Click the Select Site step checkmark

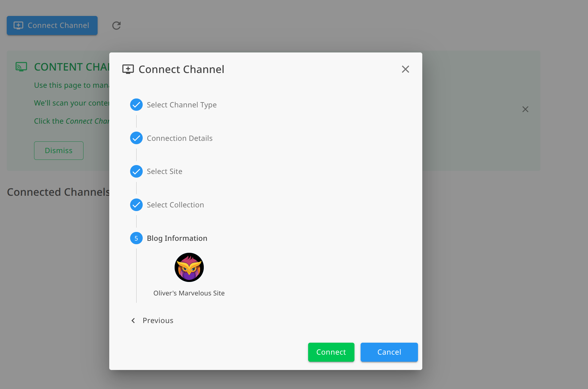tap(136, 171)
